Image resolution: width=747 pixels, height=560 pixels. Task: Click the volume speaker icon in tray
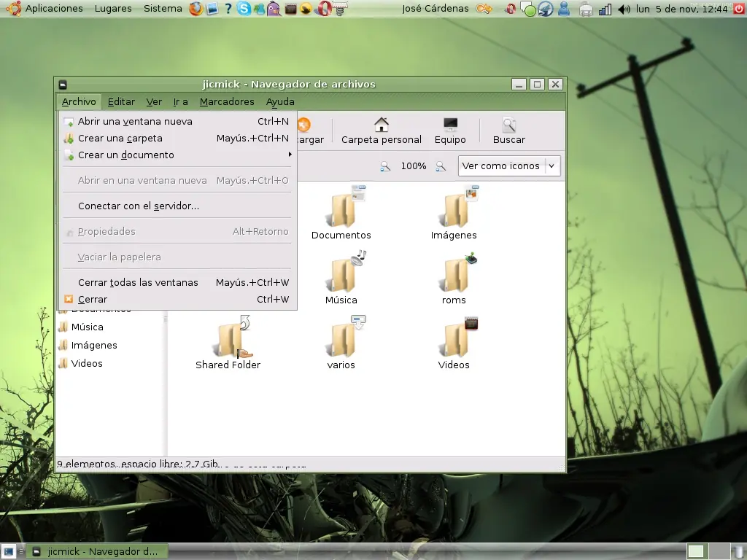624,9
